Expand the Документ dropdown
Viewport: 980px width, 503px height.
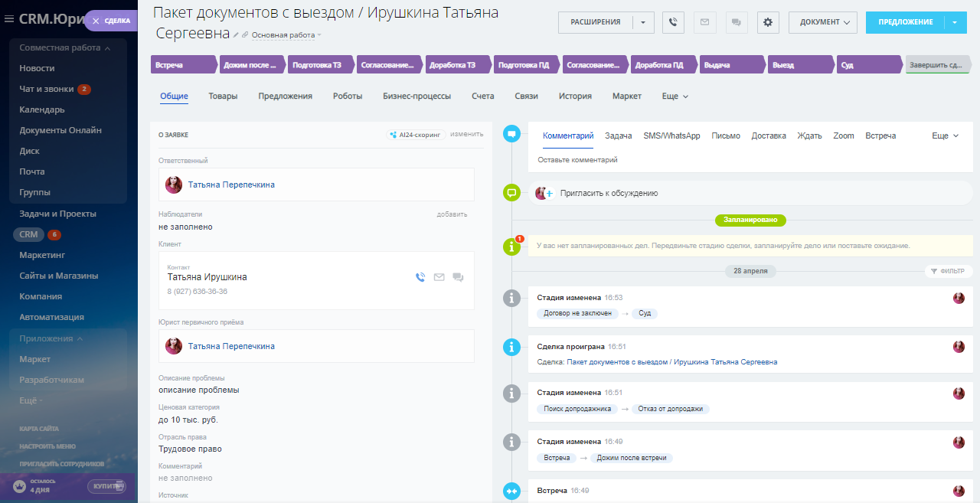[x=822, y=22]
